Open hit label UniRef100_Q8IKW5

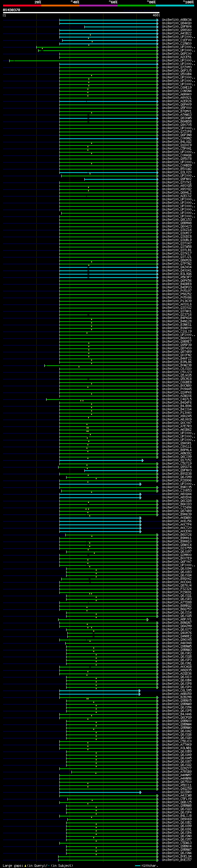(x=177, y=118)
